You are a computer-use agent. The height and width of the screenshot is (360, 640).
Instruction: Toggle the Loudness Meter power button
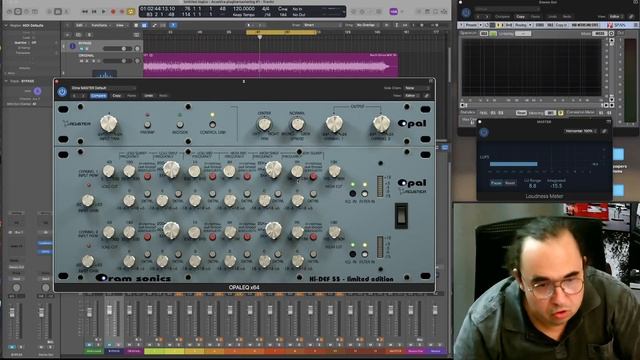[484, 132]
